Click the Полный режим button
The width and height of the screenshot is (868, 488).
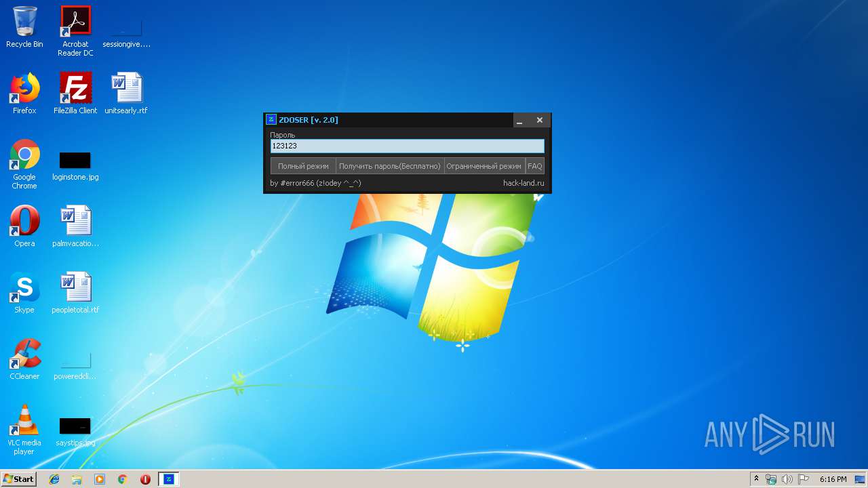pos(303,166)
